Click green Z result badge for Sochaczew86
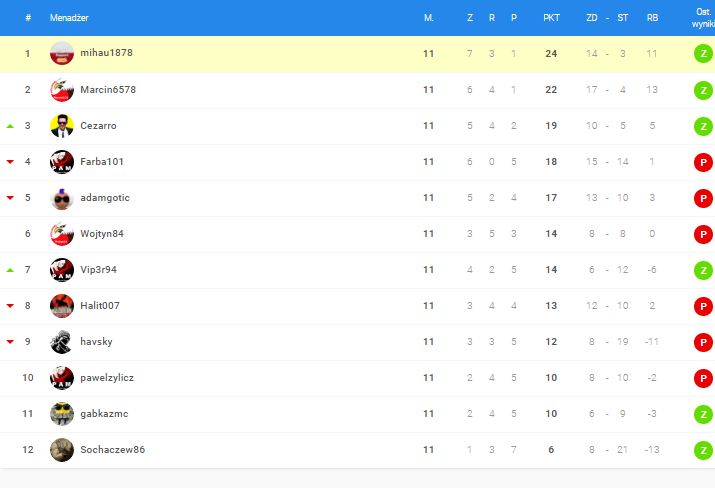Image resolution: width=715 pixels, height=488 pixels. click(x=703, y=450)
